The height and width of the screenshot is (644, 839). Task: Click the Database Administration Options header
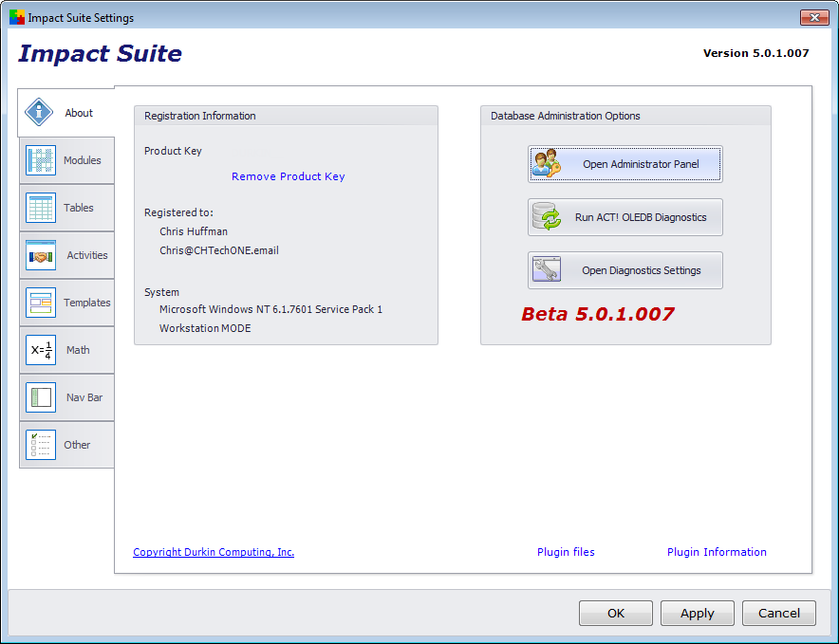pyautogui.click(x=565, y=116)
